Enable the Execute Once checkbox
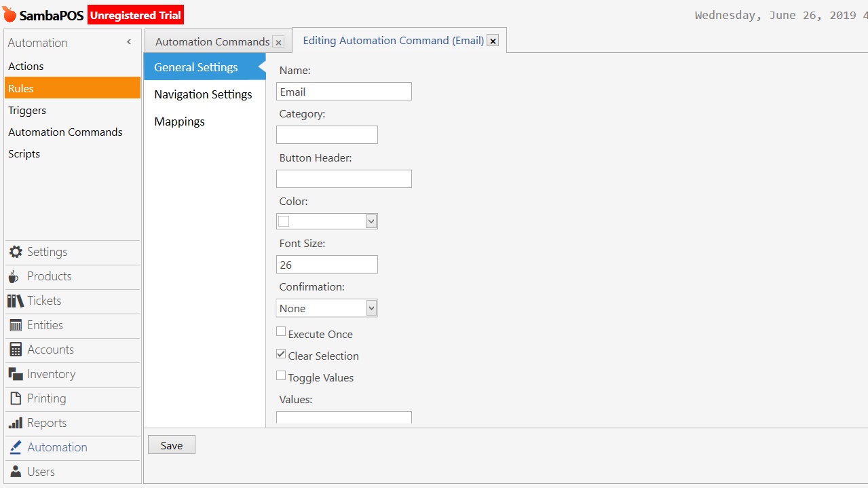Viewport: 868px width, 488px height. point(281,332)
